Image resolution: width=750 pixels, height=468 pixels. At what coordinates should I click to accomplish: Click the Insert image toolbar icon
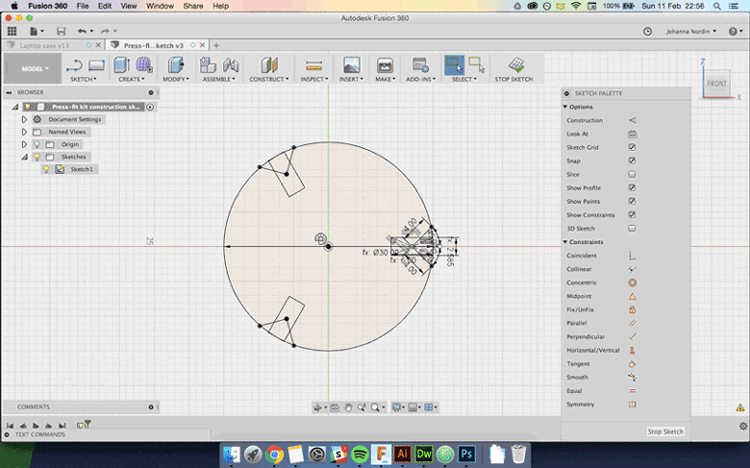tap(351, 65)
